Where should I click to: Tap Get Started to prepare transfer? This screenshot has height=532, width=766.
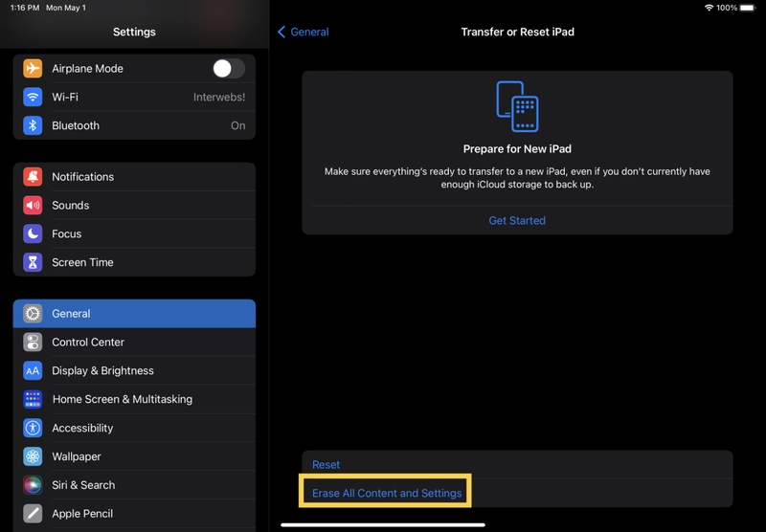(x=517, y=221)
